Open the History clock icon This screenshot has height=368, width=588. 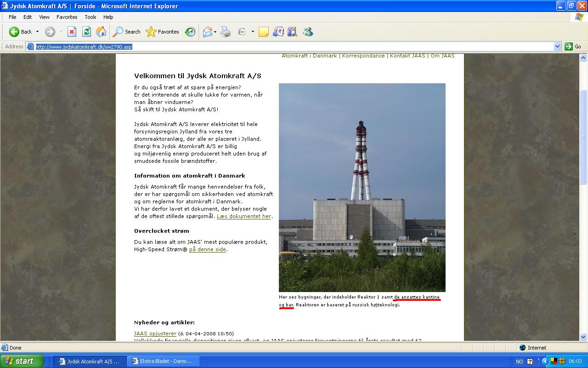(x=190, y=32)
